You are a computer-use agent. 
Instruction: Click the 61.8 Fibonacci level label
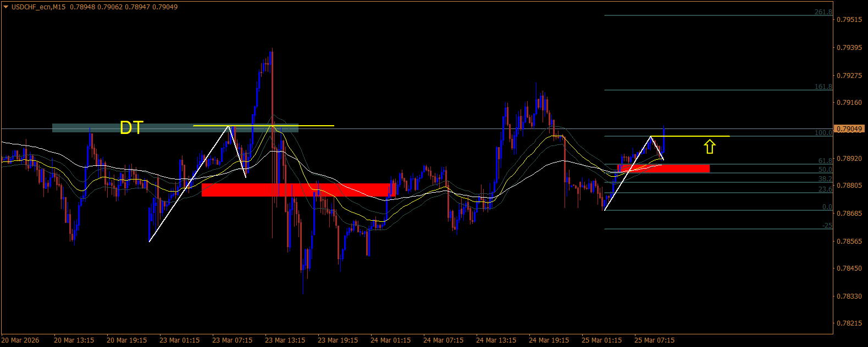[825, 161]
